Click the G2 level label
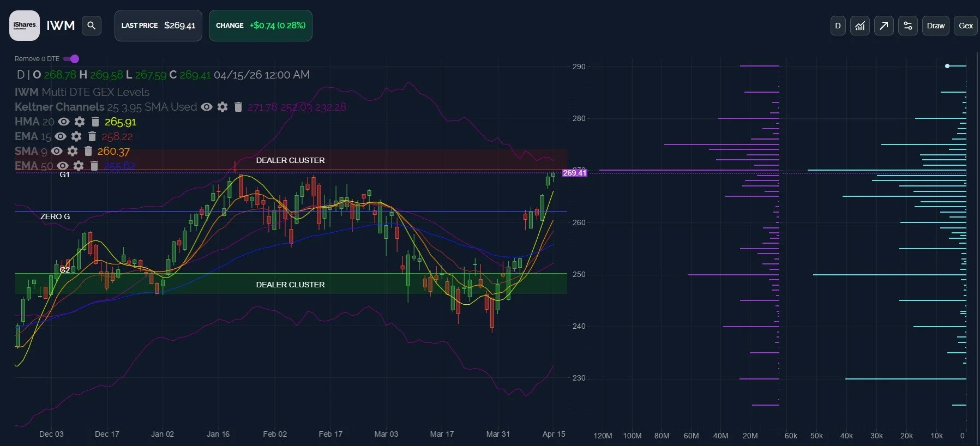The height and width of the screenshot is (446, 980). (64, 270)
